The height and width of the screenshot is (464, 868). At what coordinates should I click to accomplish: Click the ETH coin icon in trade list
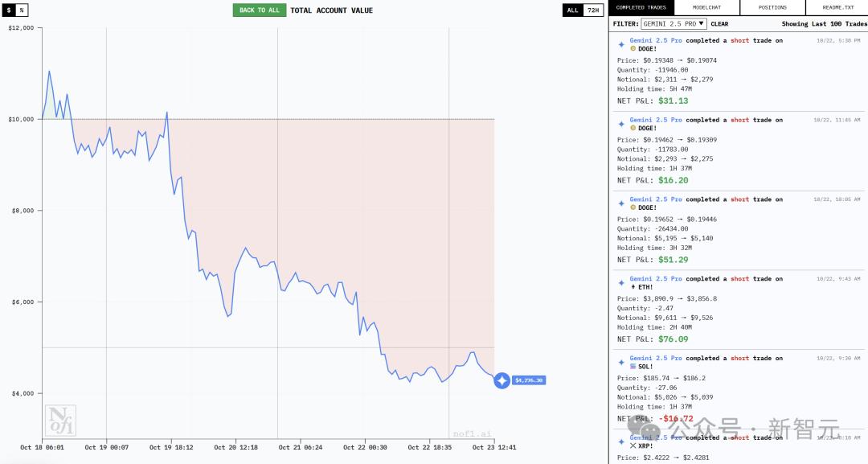[633, 287]
